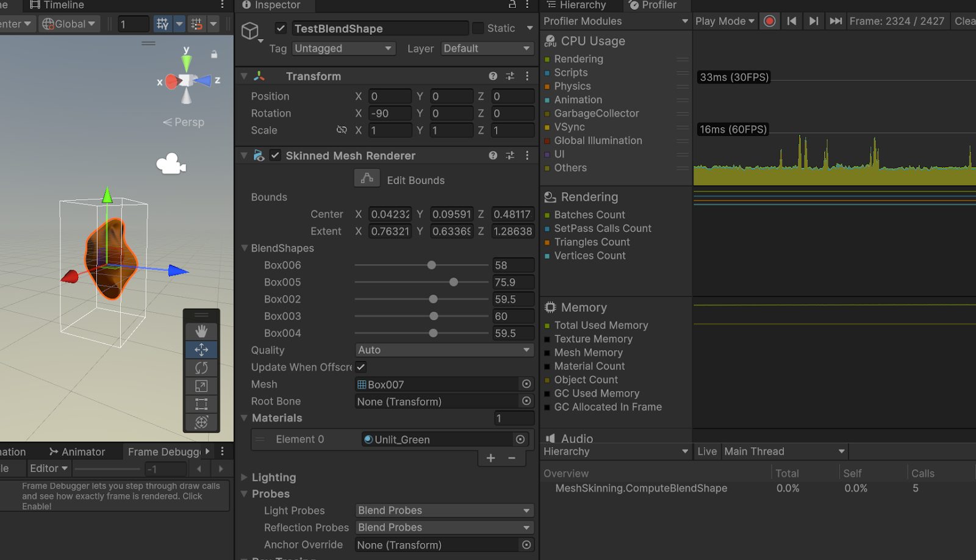Open the Light Probes dropdown
This screenshot has width=976, height=560.
(x=443, y=510)
